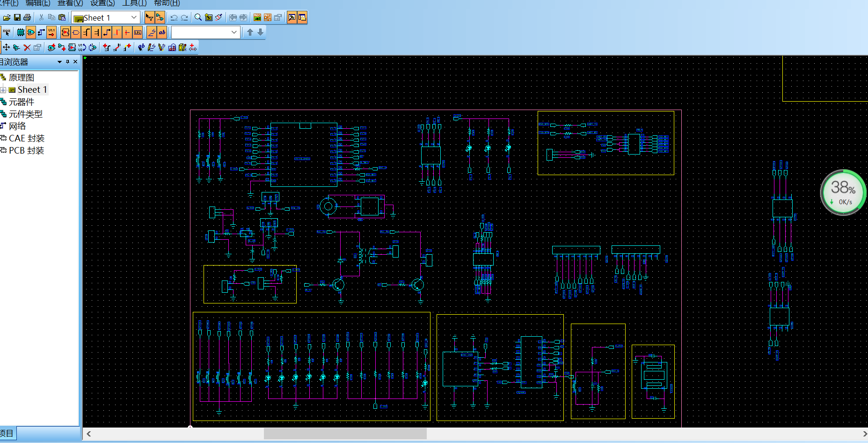This screenshot has width=868, height=443.
Task: Click the horizontal scrollbar thumb
Action: point(345,434)
